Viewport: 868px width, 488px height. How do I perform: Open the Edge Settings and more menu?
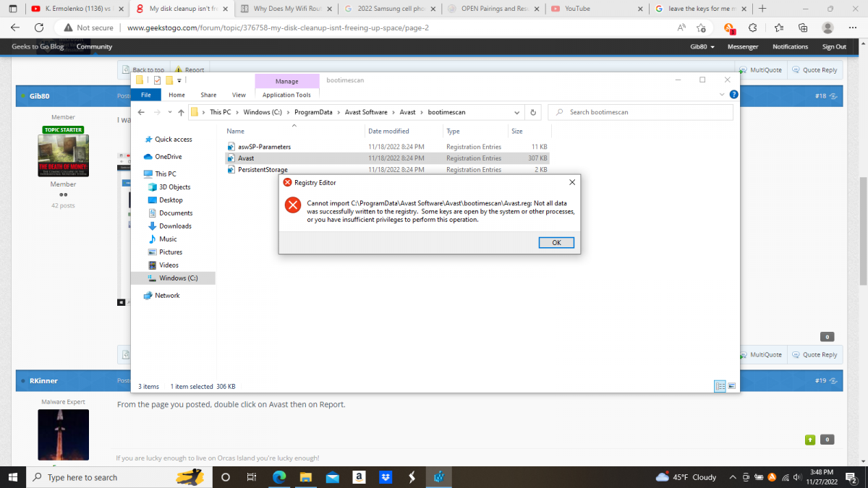tap(853, 27)
